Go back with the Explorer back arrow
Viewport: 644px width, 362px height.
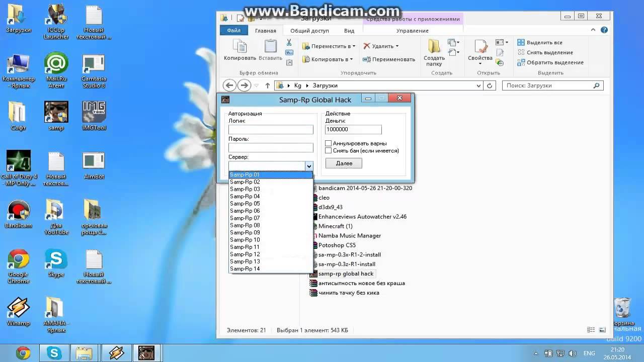click(x=229, y=85)
